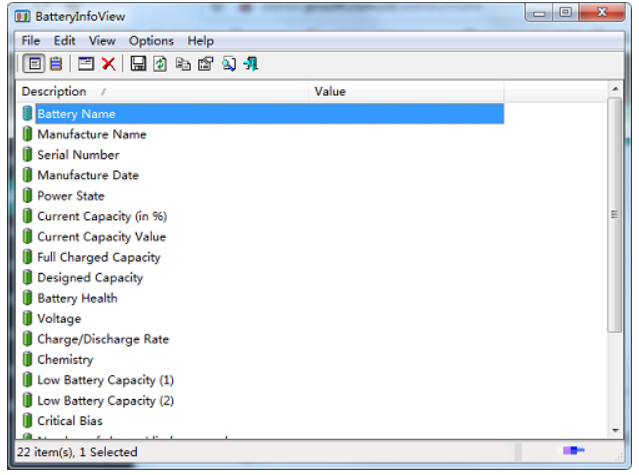
Task: Click the exit door toolbar icon
Action: point(251,64)
